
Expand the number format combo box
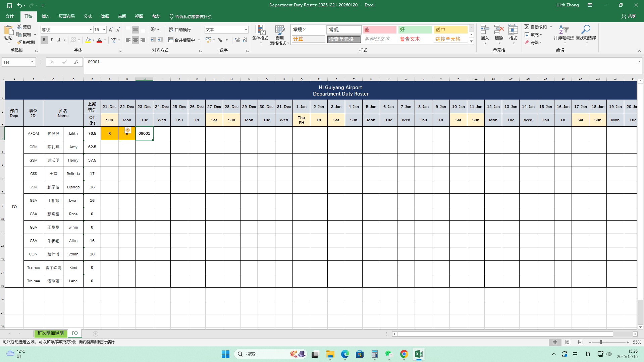[246, 30]
